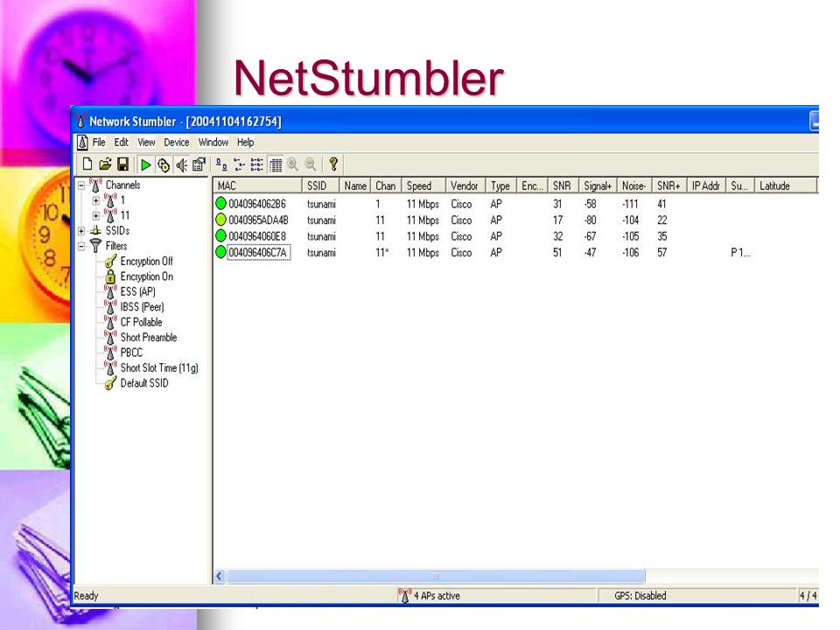Expand channel 1 node

coord(96,200)
